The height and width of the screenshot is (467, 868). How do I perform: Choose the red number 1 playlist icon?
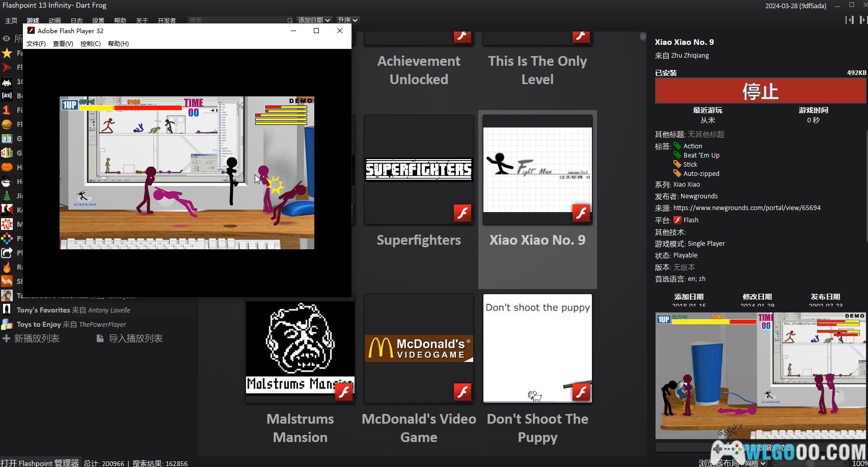(x=7, y=110)
